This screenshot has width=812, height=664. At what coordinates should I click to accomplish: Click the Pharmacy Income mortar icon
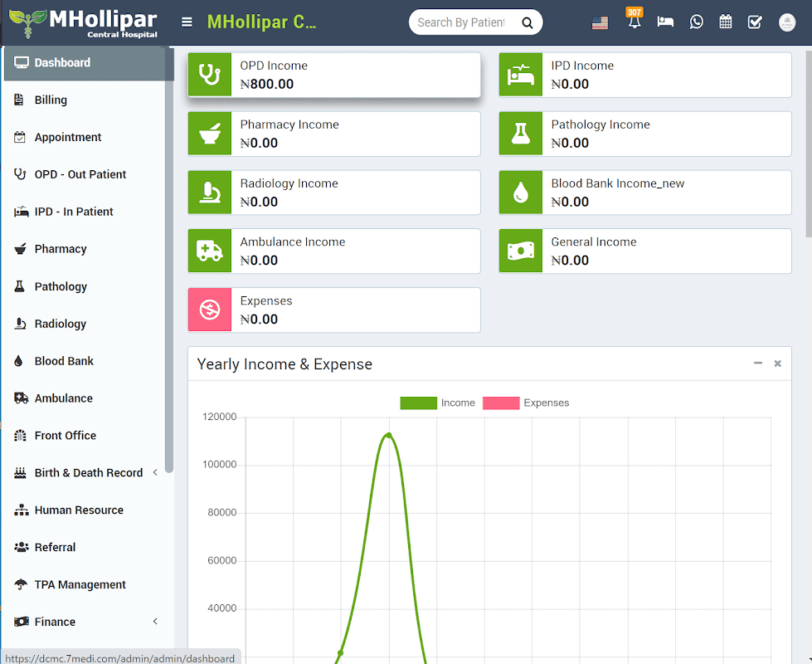tap(210, 134)
